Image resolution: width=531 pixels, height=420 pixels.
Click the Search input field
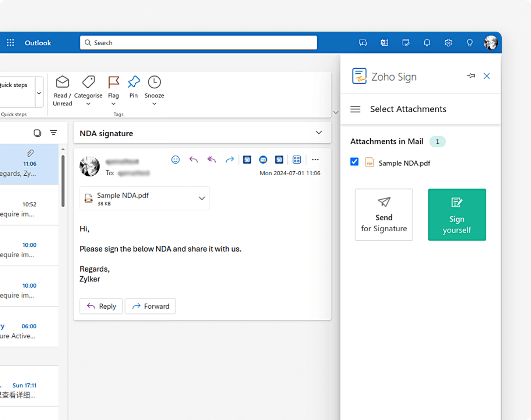(198, 43)
